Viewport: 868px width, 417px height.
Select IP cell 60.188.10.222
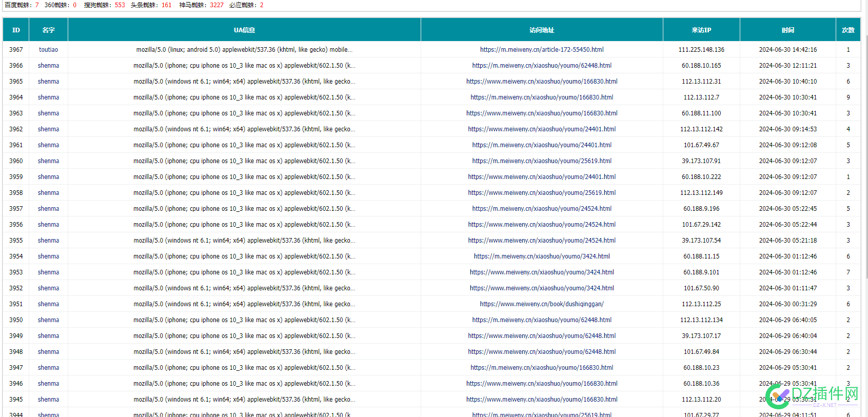[x=701, y=177]
